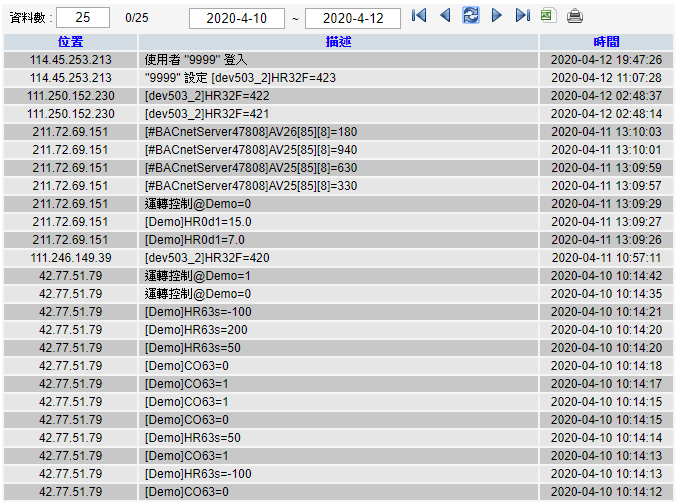The image size is (676, 503).
Task: Click the 資料數 record count field
Action: click(x=83, y=18)
